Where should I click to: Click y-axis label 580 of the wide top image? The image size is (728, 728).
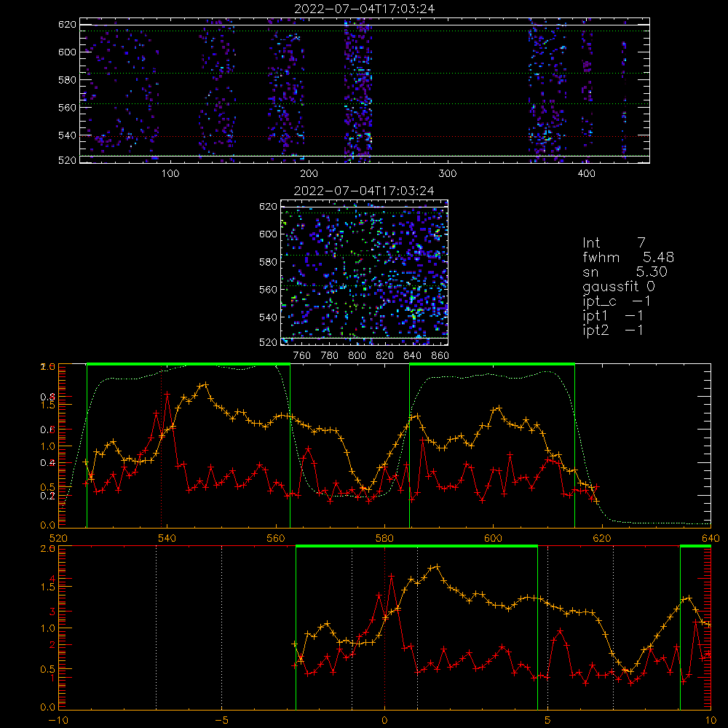pos(67,80)
